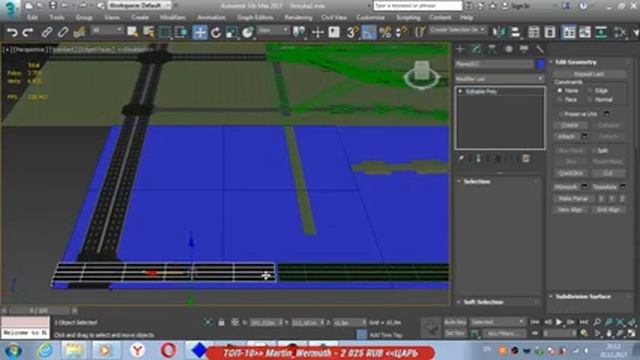Viewport: 640px width, 360px height.
Task: Click the Auto Key button
Action: click(x=455, y=322)
